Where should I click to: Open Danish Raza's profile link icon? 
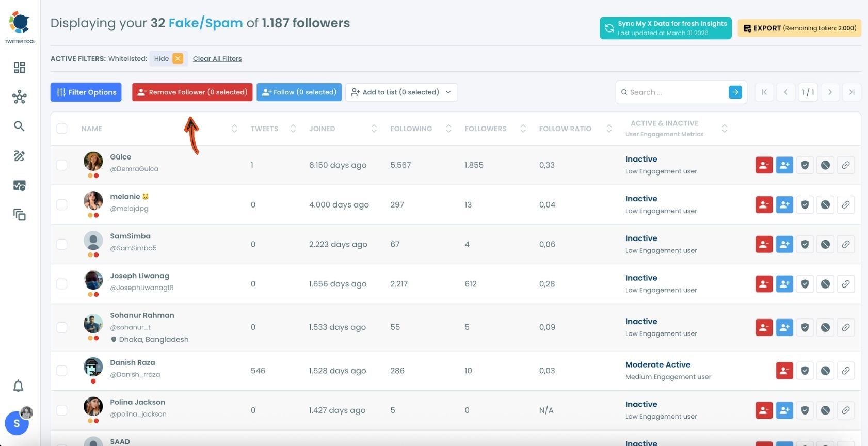click(x=845, y=371)
